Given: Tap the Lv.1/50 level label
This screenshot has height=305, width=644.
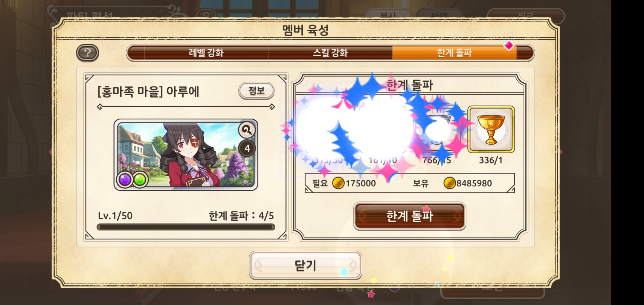Looking at the screenshot, I should coord(115,216).
